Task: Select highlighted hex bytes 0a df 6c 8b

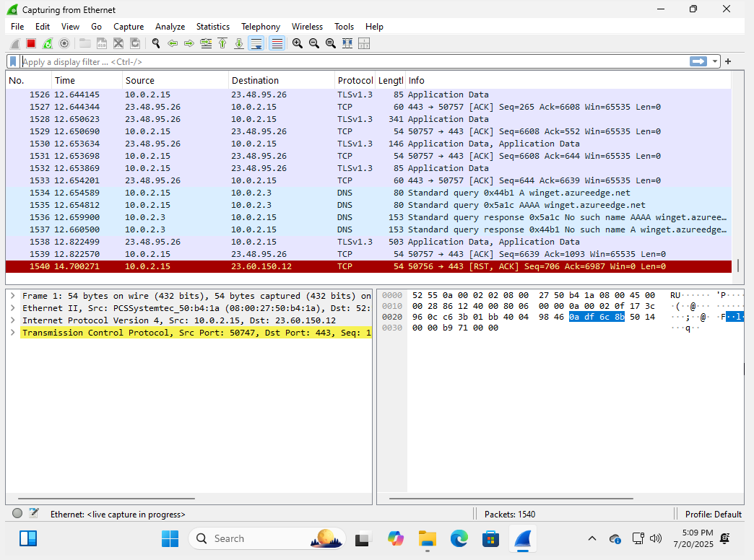Action: [x=597, y=317]
